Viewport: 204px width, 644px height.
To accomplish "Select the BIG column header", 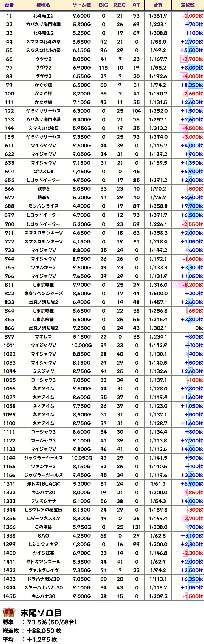I will (103, 5).
